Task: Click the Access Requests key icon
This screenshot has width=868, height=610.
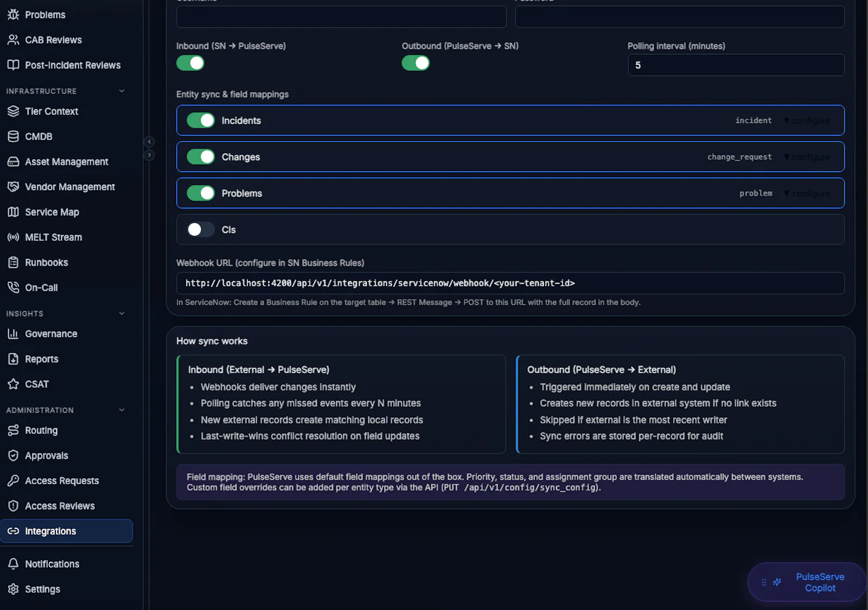Action: point(13,480)
